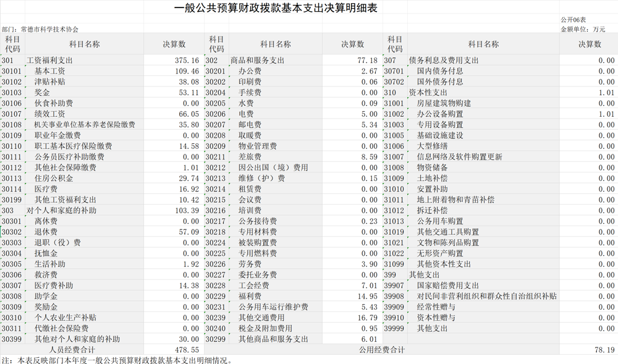
Task: Click the 公开06表 label
Action: pos(573,20)
